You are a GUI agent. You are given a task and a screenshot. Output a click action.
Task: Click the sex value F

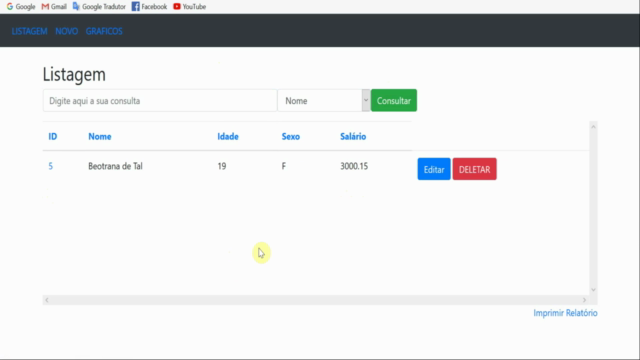pos(284,166)
